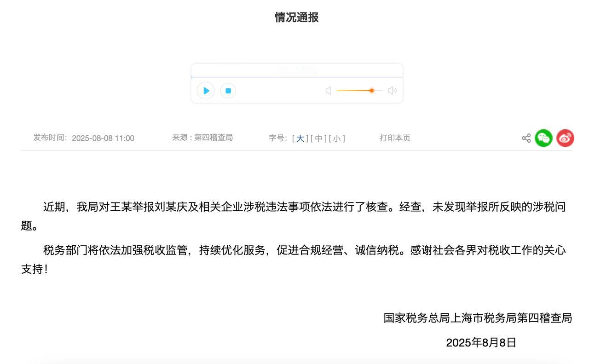This screenshot has height=364, width=589.
Task: Click the 字号 label
Action: (x=278, y=138)
